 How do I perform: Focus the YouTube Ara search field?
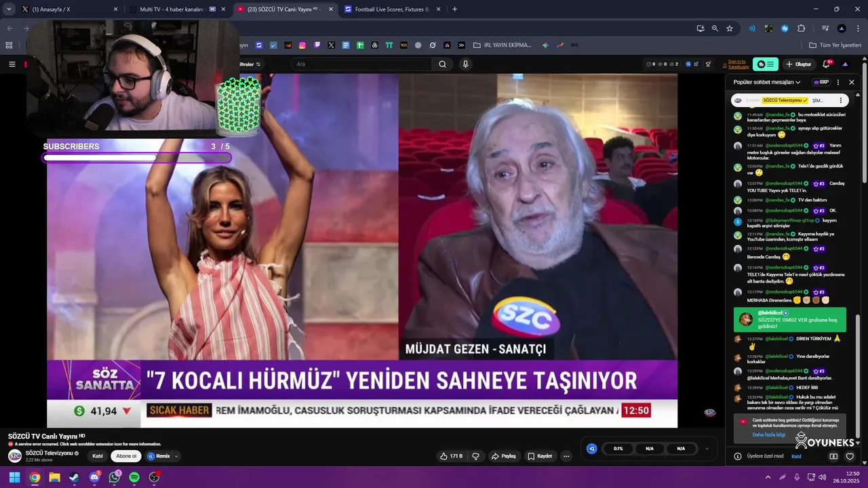(362, 64)
